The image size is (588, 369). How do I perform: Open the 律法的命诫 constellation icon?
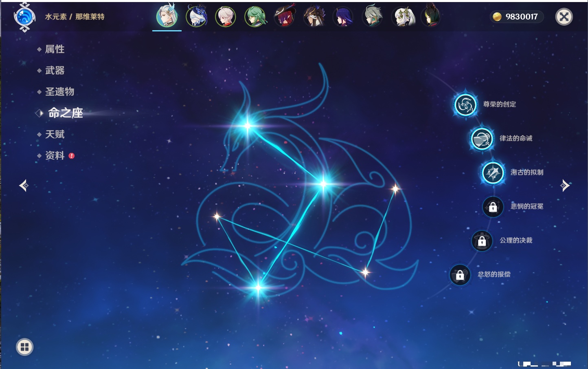[482, 139]
